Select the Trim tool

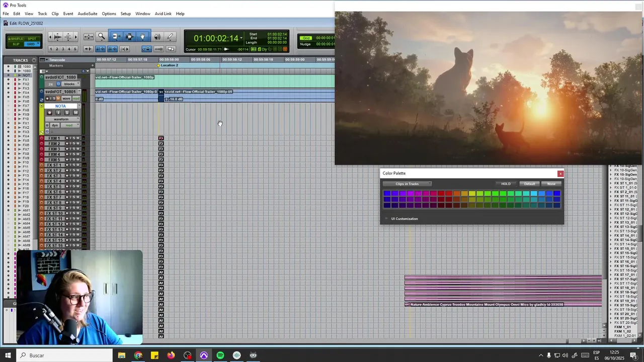coord(116,37)
